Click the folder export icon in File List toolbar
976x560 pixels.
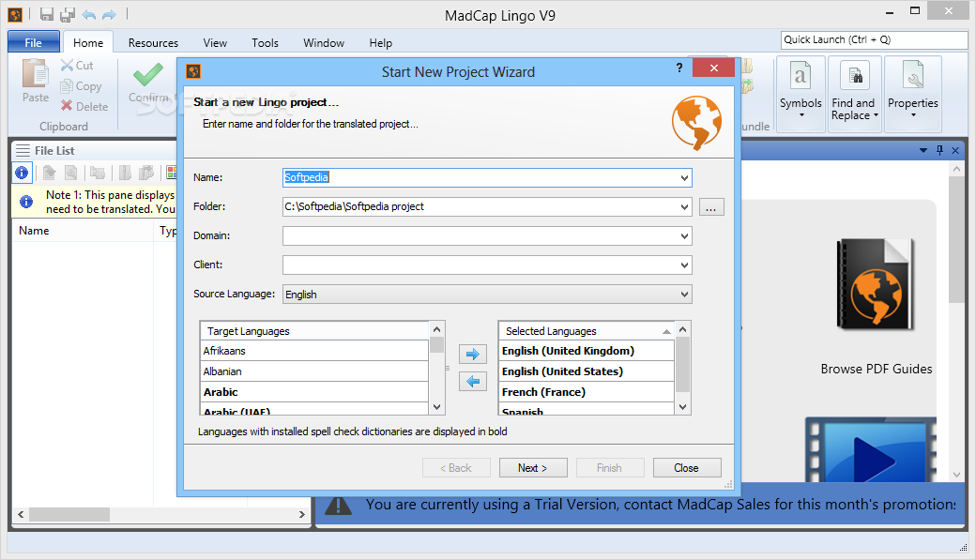[98, 173]
